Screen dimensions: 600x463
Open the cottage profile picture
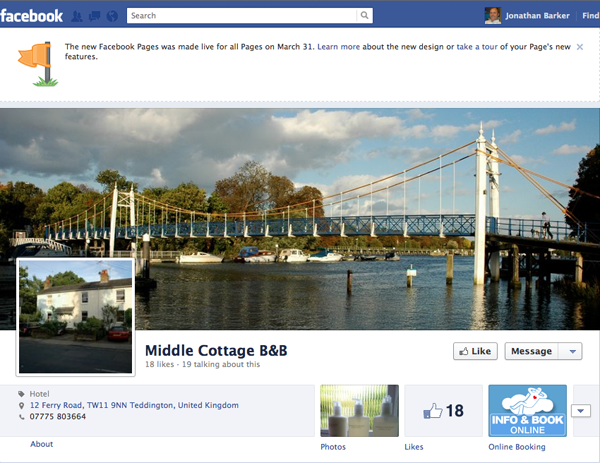click(75, 316)
